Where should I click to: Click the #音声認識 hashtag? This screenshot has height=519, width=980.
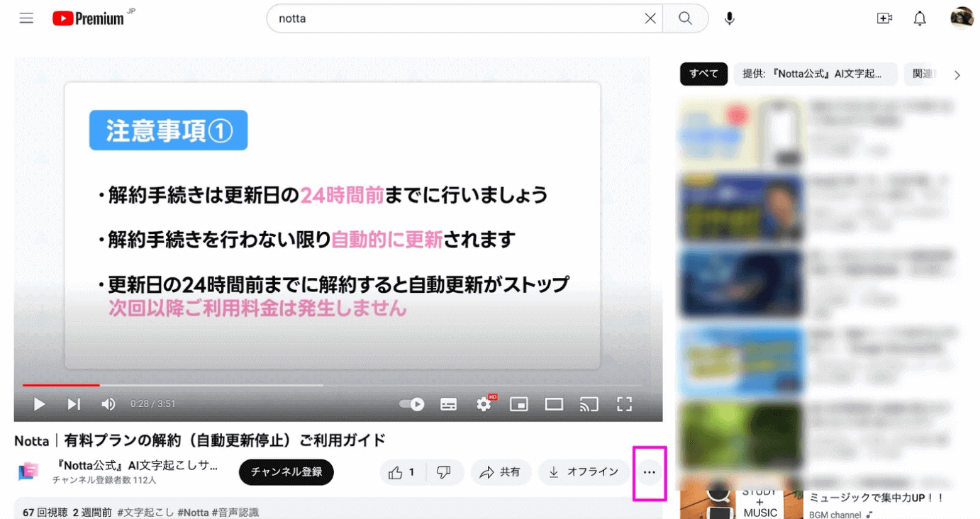click(235, 512)
